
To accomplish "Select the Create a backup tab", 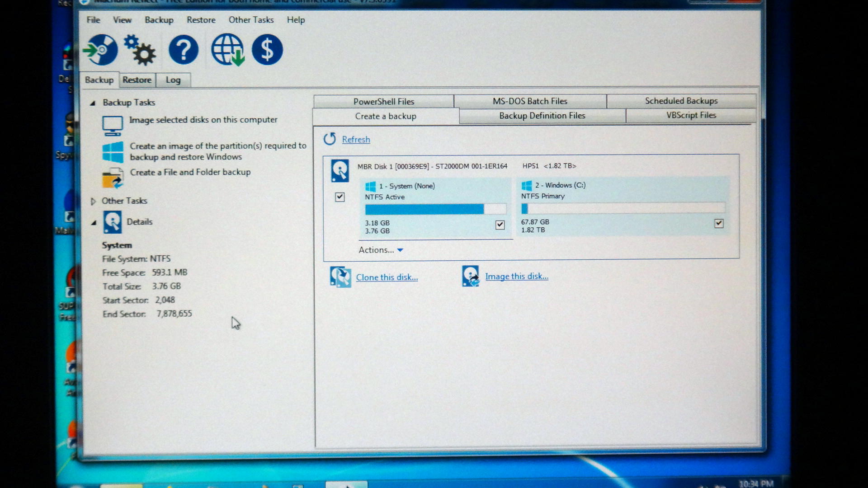I will (x=386, y=117).
